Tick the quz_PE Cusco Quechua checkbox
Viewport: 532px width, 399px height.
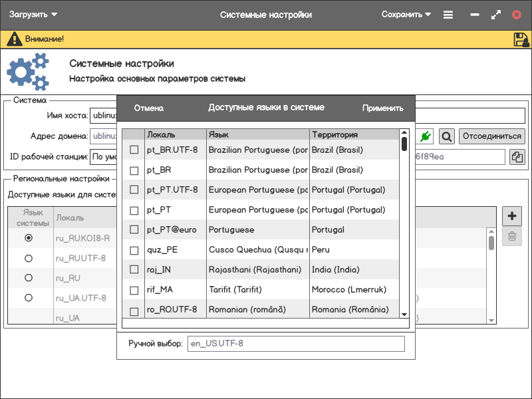point(134,250)
